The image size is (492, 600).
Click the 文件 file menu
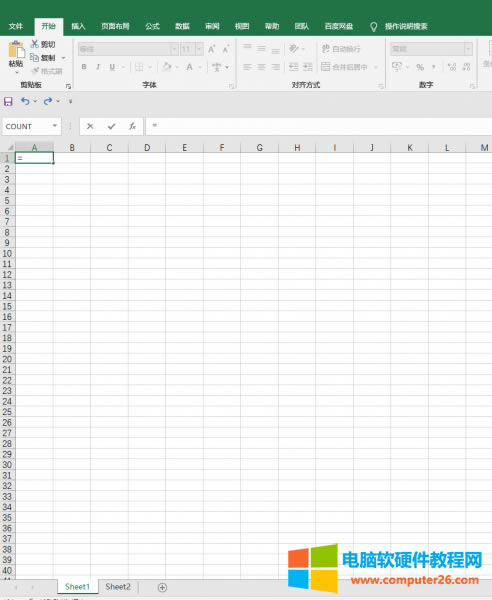16,26
